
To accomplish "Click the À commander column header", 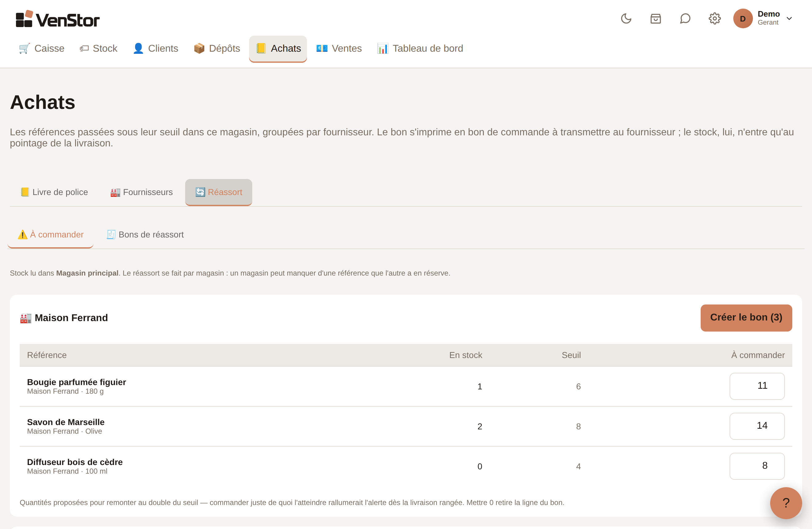I will click(x=758, y=355).
